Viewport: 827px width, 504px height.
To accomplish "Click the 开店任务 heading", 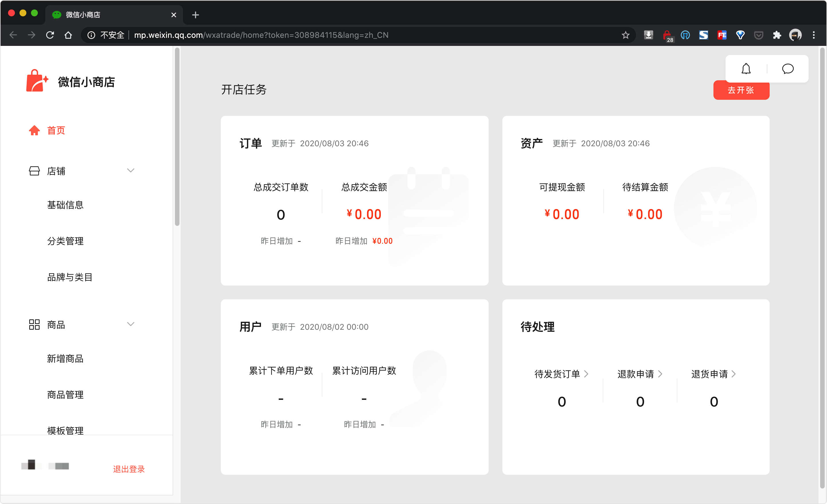I will (244, 89).
